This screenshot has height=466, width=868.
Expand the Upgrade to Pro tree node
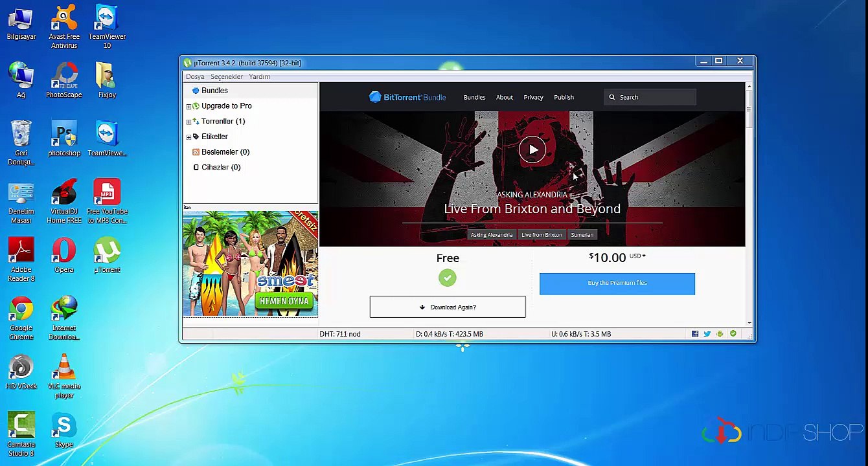[x=188, y=106]
